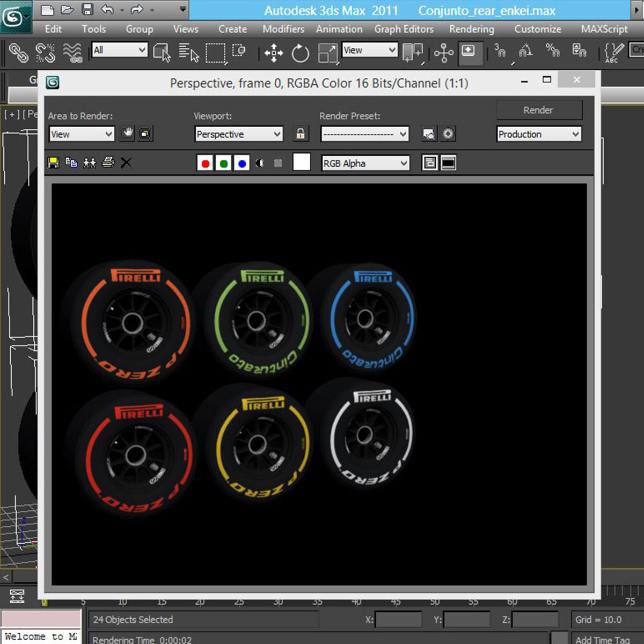This screenshot has width=644, height=644.
Task: Select the Unlink Selection tool
Action: 46,52
